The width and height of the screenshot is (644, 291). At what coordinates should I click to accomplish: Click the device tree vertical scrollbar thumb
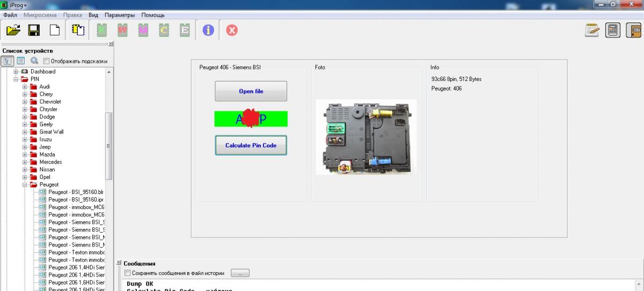(109, 146)
